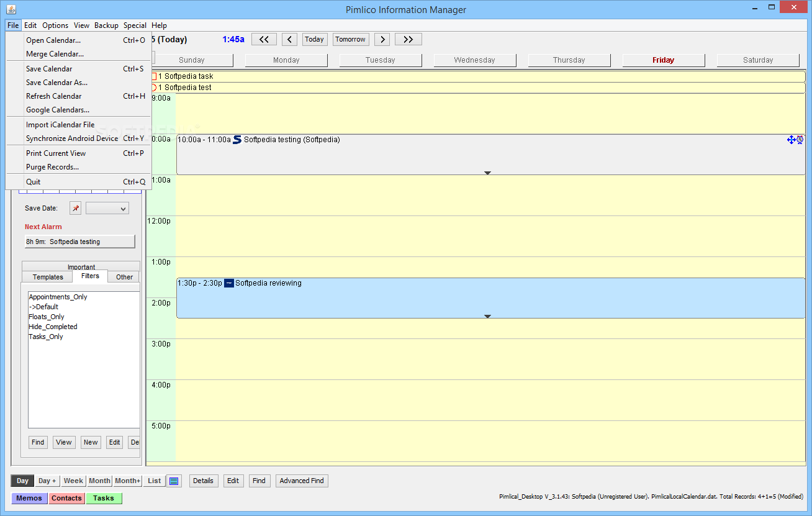Open the Edit menu
Screen dimensions: 812x516
[x=30, y=25]
